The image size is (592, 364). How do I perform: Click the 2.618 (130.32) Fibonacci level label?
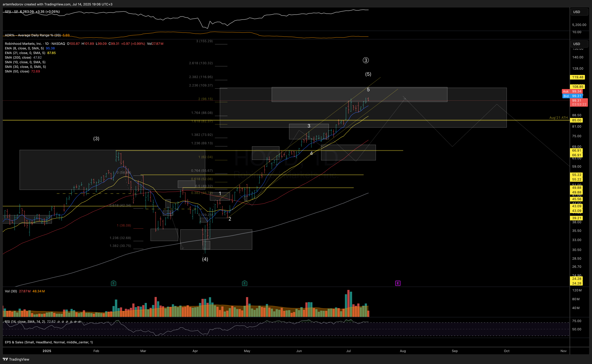coord(201,63)
